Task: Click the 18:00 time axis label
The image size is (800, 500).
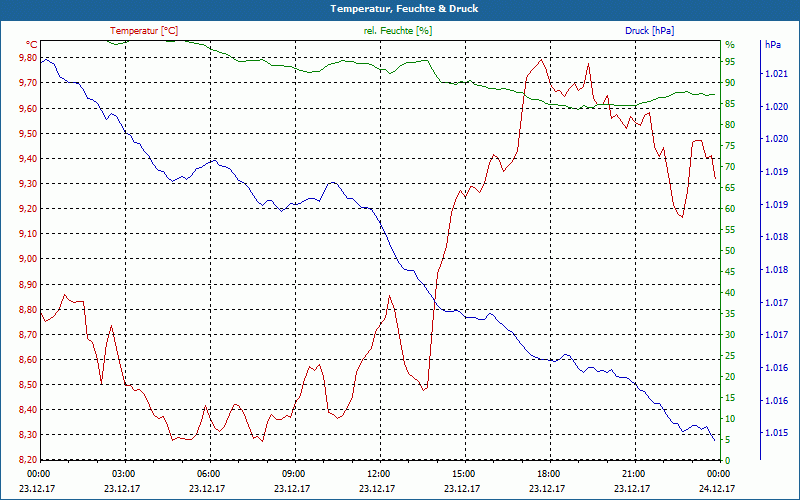Action: coord(548,473)
